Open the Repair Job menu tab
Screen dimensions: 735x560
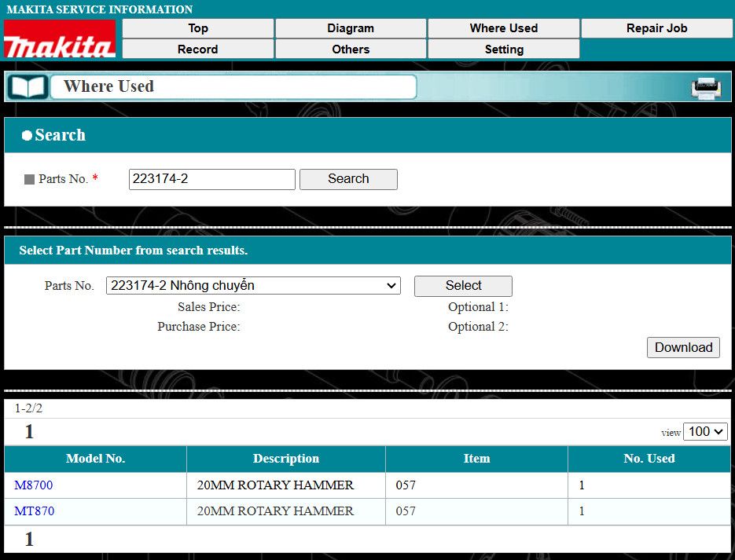pos(656,28)
